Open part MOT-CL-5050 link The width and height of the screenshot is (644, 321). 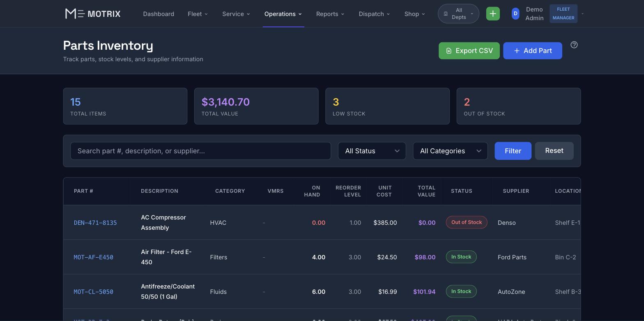[x=94, y=292]
